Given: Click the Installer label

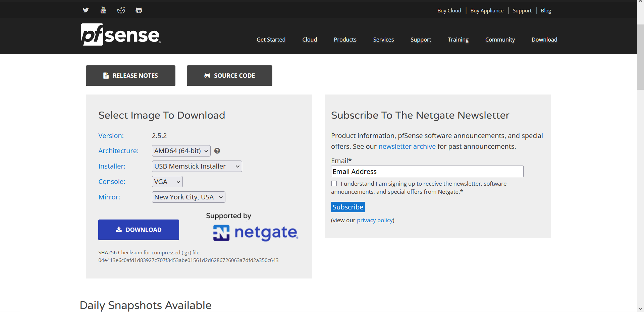Looking at the screenshot, I should (x=112, y=166).
